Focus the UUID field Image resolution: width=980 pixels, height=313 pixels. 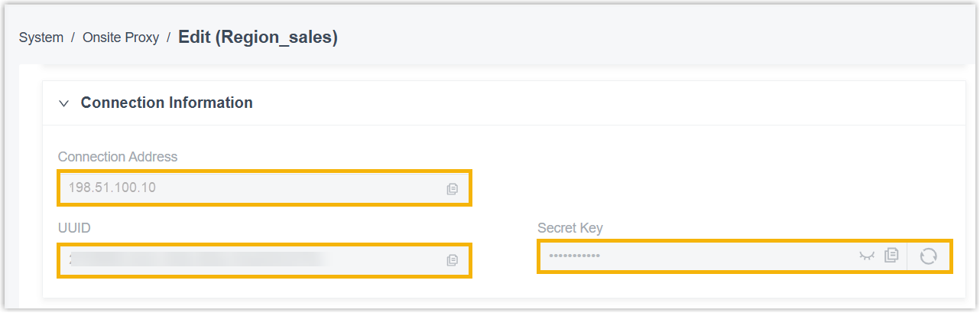click(x=252, y=260)
